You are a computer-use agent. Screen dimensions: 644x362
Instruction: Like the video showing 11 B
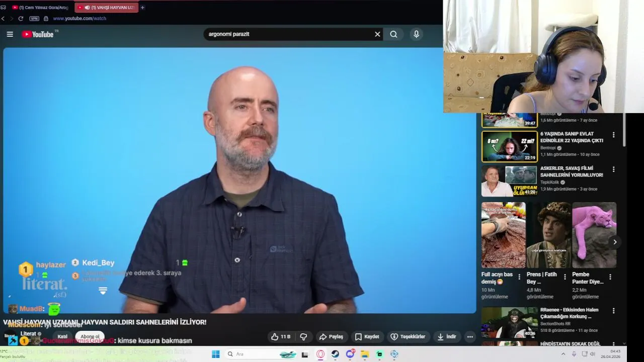pos(280,337)
